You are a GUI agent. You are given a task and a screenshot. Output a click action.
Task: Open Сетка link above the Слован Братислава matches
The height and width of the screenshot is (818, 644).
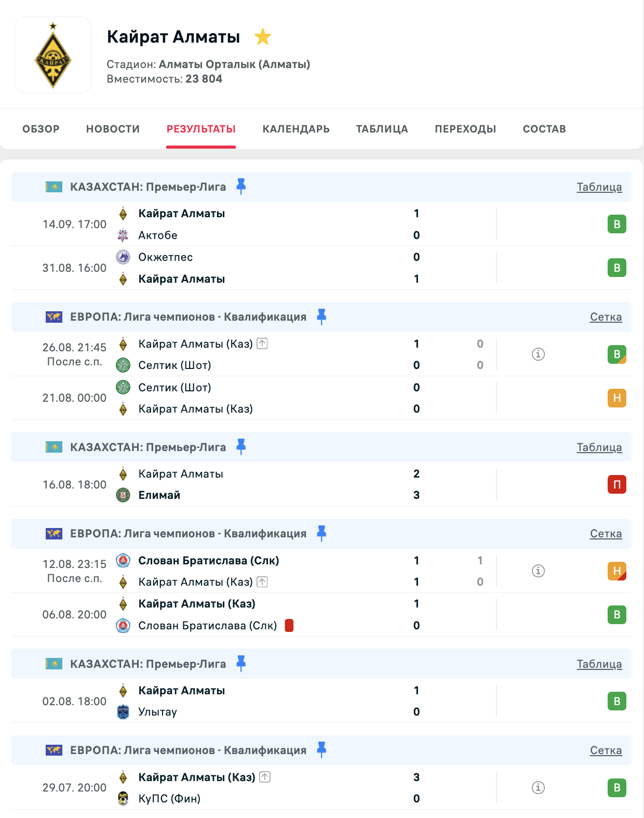(x=606, y=534)
